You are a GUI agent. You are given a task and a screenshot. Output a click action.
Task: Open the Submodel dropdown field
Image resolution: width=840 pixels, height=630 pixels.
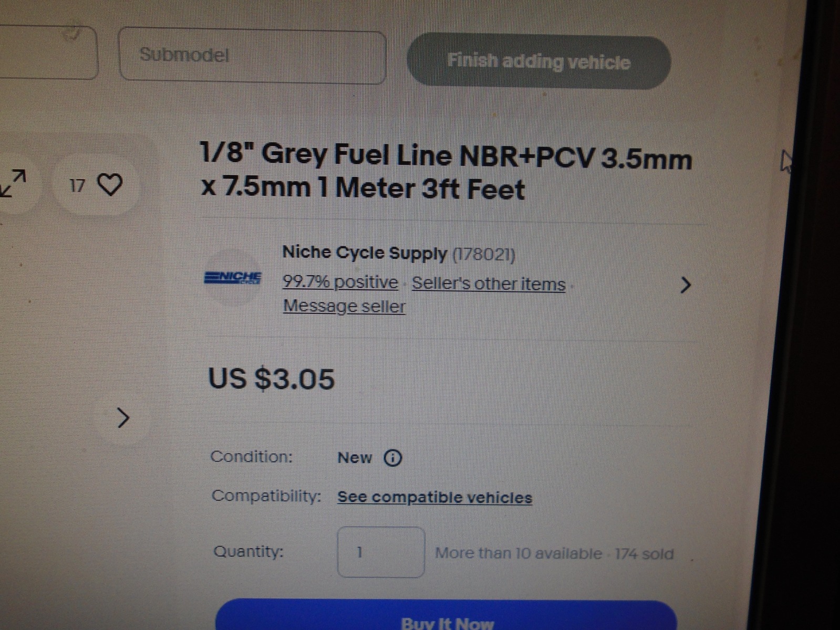click(x=252, y=56)
